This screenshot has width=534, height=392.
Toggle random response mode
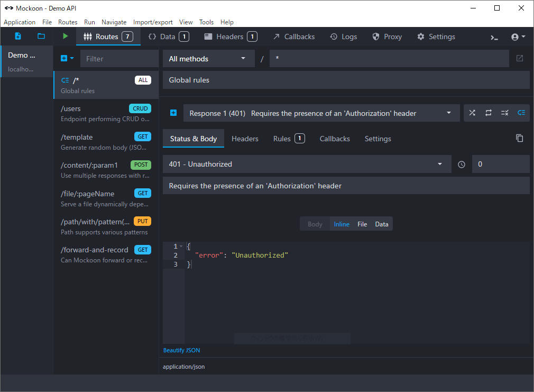coord(472,113)
